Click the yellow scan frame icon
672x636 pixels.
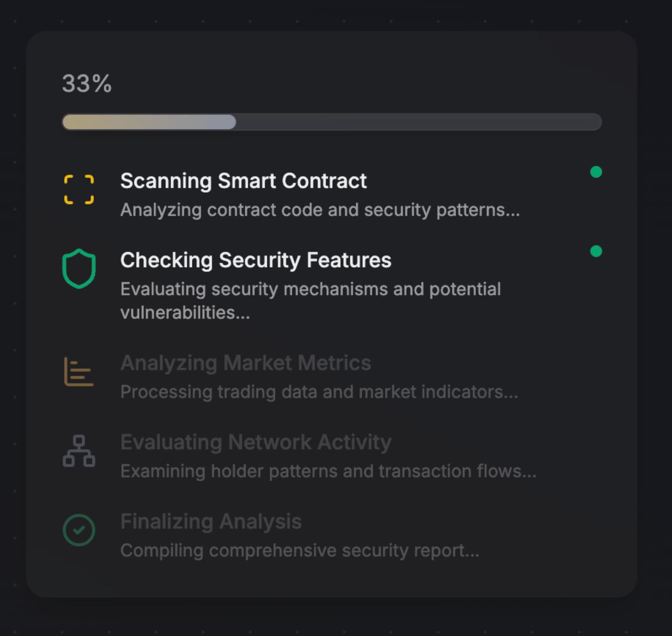[x=79, y=189]
